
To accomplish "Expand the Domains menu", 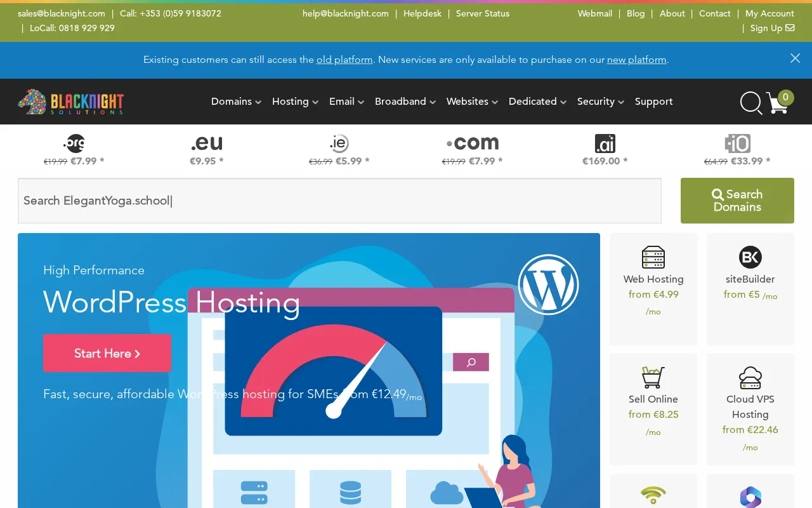I will 236,102.
